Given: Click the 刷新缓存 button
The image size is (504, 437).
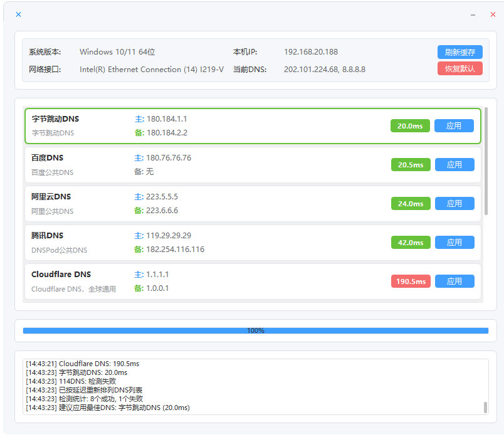Looking at the screenshot, I should 459,52.
